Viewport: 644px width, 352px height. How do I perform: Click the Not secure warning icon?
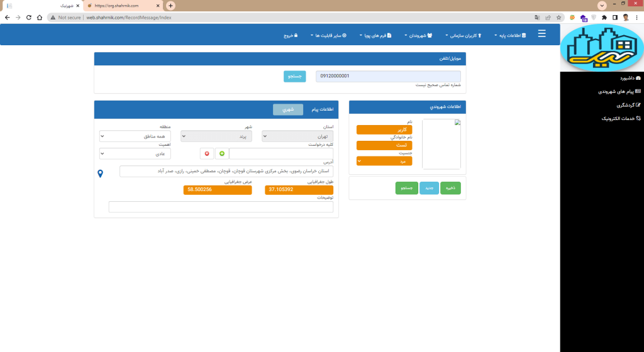53,18
